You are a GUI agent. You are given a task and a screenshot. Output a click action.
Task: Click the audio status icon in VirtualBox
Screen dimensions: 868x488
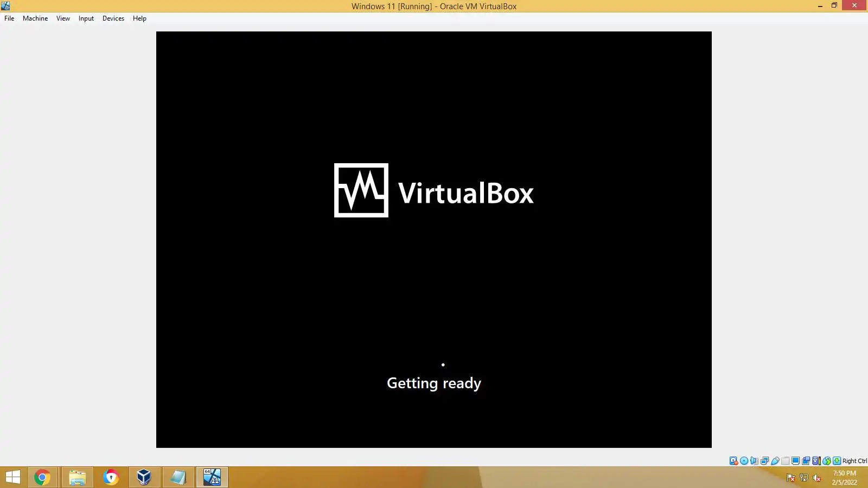point(754,461)
